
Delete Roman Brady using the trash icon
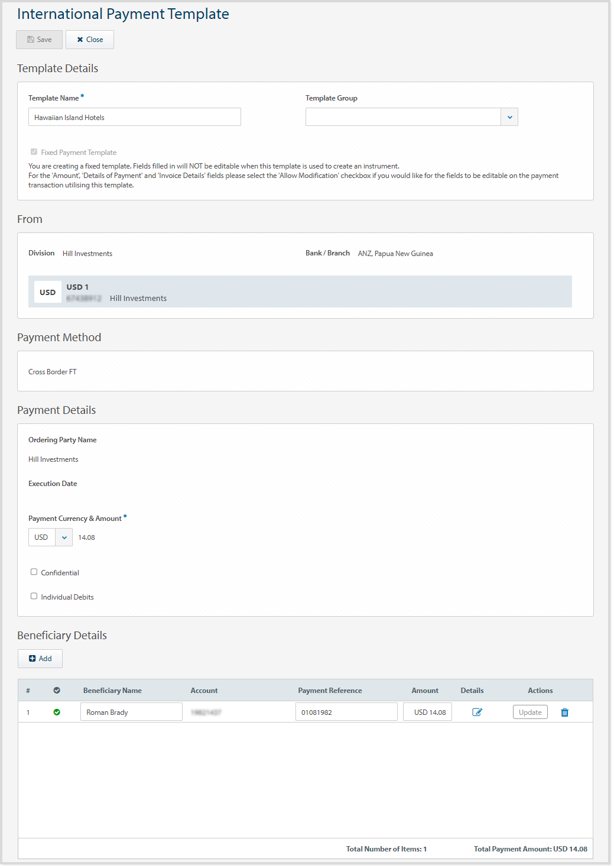(564, 712)
